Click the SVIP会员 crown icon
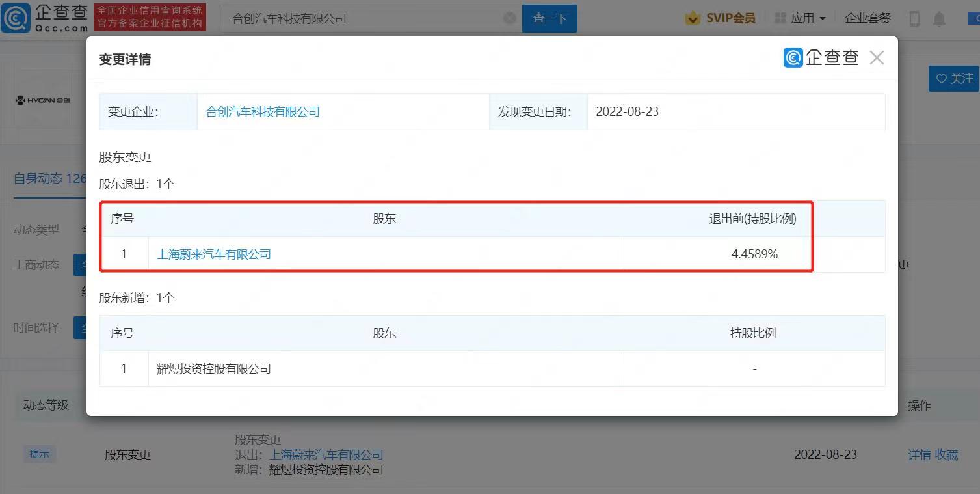Screen dimensions: 980x494 (x=693, y=18)
